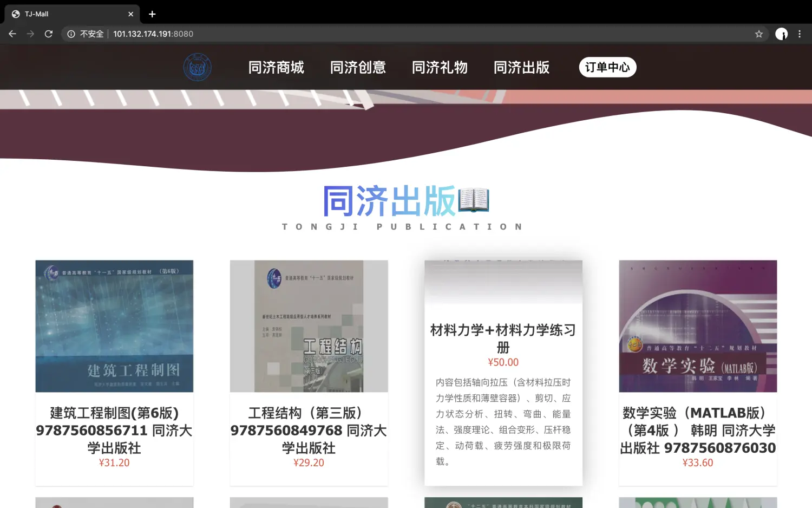Viewport: 812px width, 508px height.
Task: Open 同济商城 in navigation bar
Action: [x=276, y=67]
